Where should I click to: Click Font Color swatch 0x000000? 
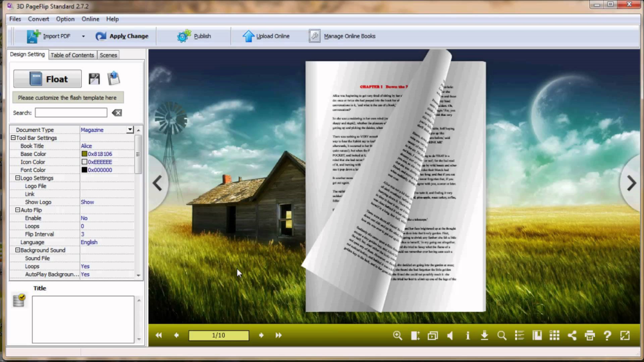(84, 170)
